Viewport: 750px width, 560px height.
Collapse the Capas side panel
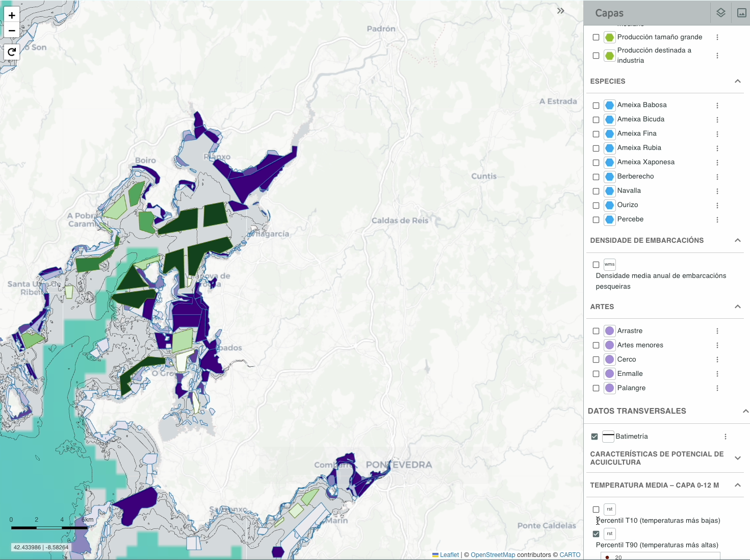click(x=560, y=11)
